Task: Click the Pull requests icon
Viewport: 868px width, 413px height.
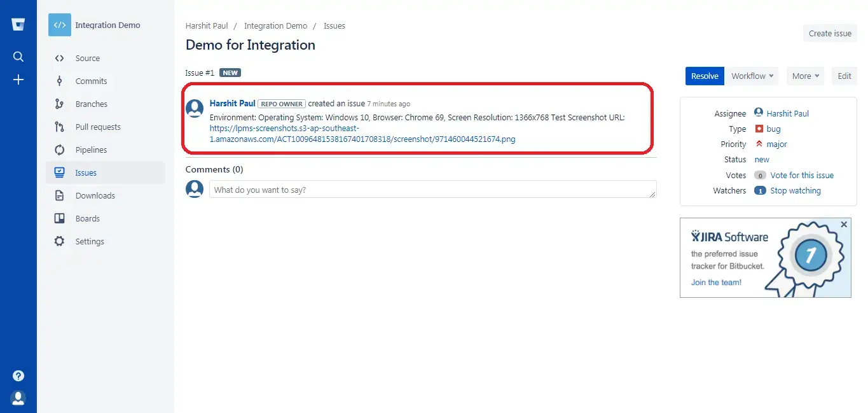Action: pos(60,127)
